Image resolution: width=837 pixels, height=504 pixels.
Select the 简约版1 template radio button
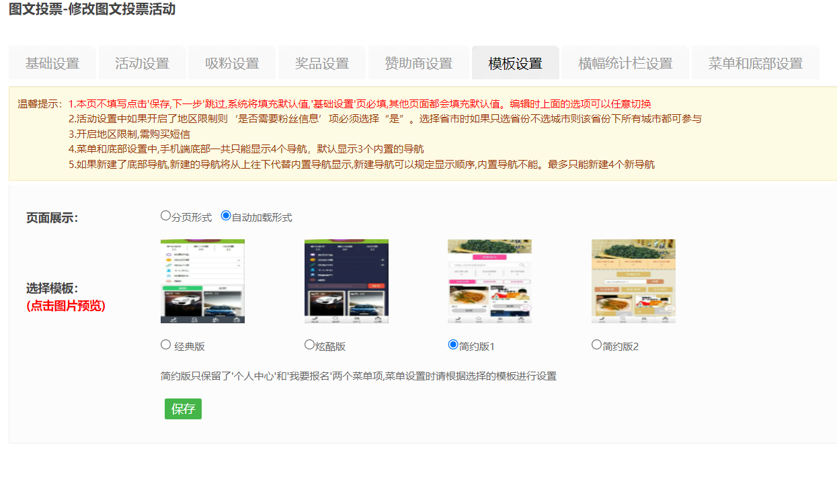[452, 345]
